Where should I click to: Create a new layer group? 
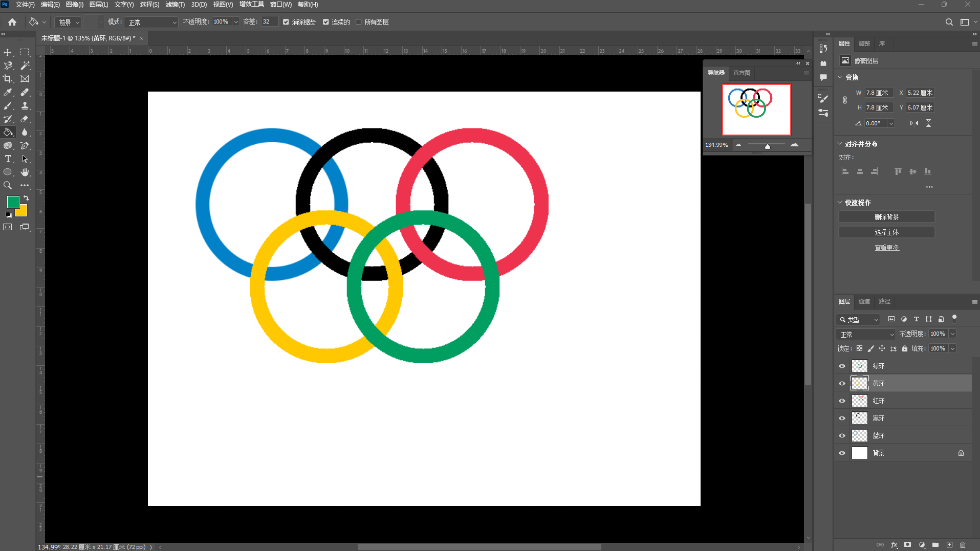pyautogui.click(x=935, y=545)
